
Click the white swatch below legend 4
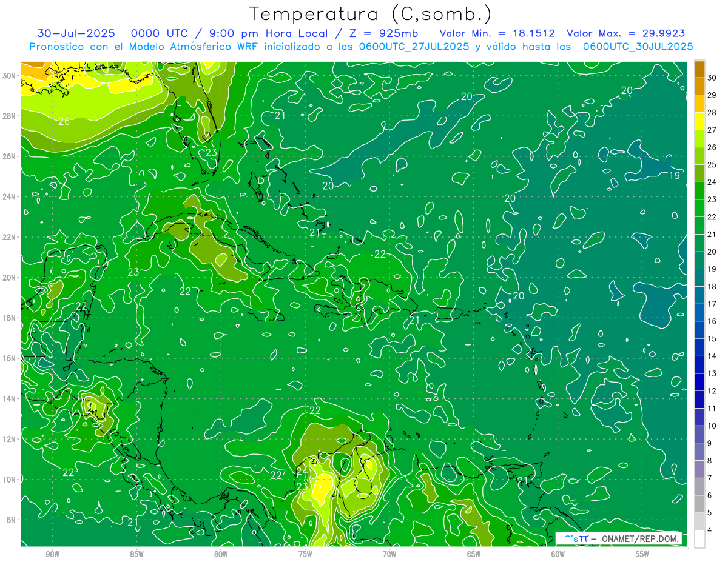point(699,539)
